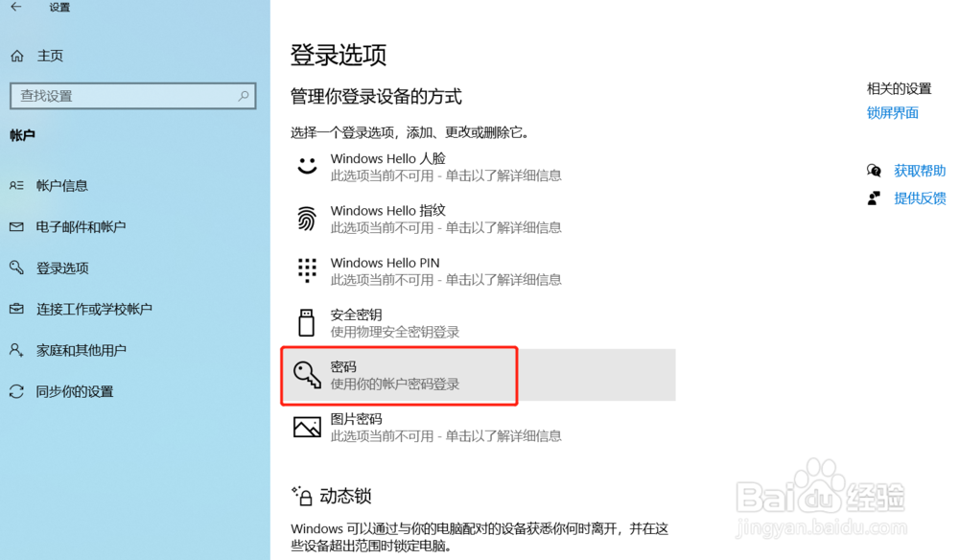This screenshot has width=959, height=560.
Task: Click the 相关的设置 label
Action: [x=900, y=88]
